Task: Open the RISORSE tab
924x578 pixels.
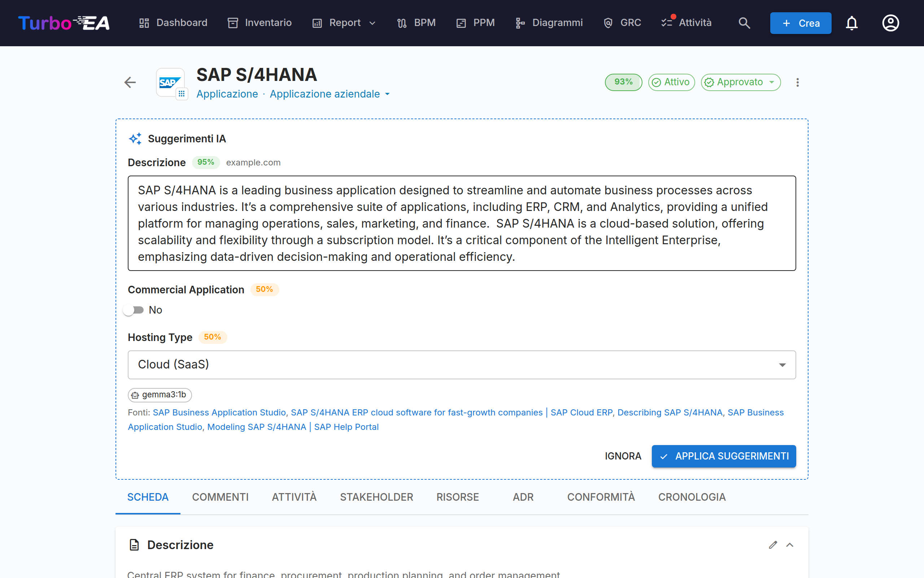Action: point(457,497)
